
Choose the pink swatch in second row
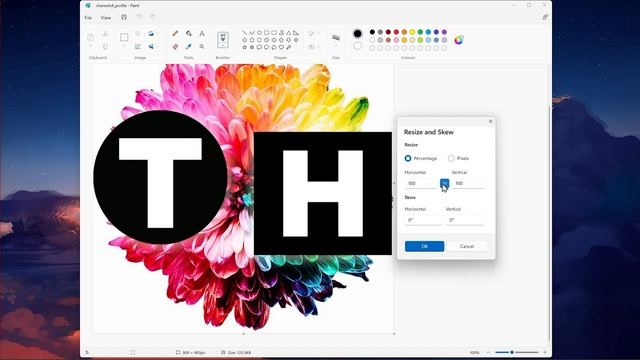[x=396, y=40]
